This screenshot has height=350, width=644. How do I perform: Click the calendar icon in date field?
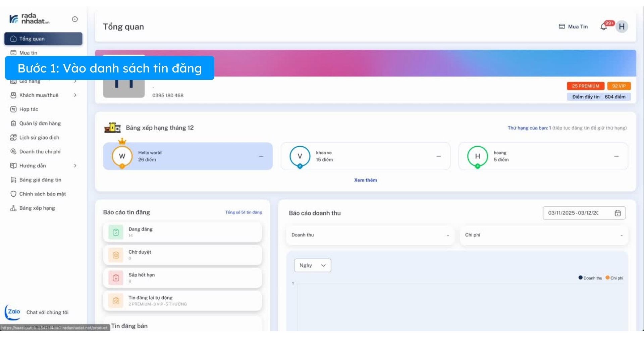pos(618,213)
